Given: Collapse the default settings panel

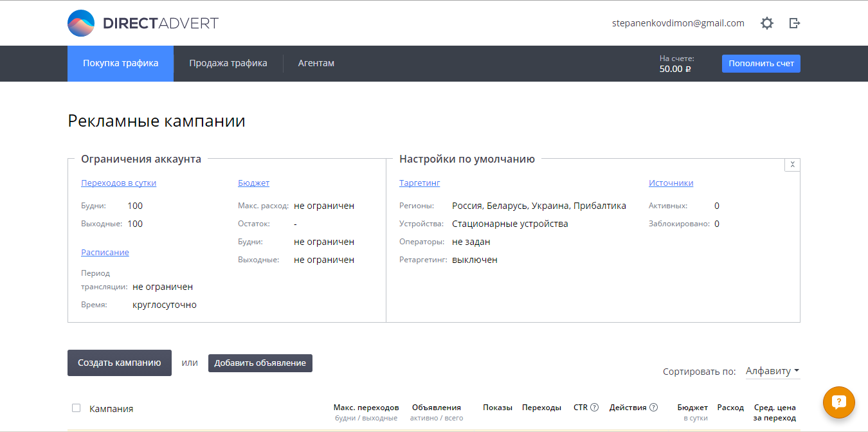Looking at the screenshot, I should tap(792, 165).
